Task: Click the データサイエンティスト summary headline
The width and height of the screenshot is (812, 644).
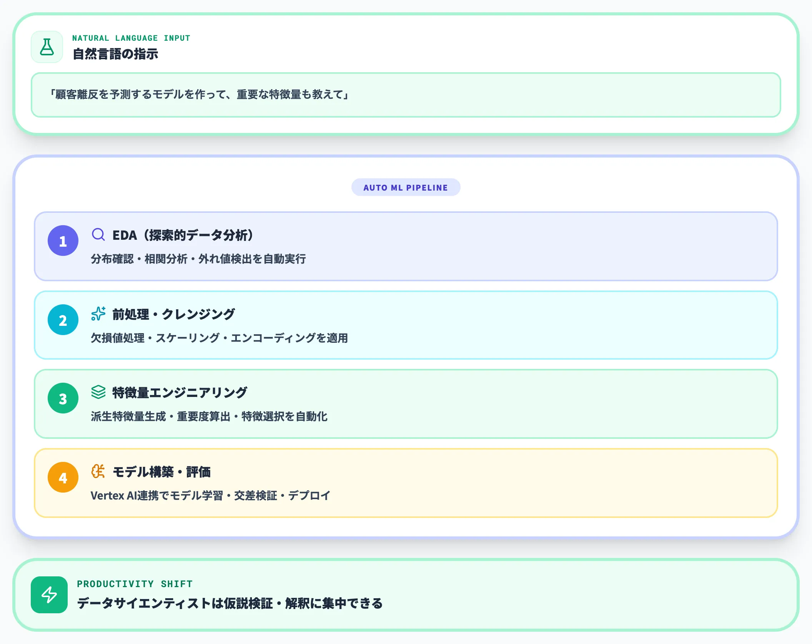Action: point(230,603)
